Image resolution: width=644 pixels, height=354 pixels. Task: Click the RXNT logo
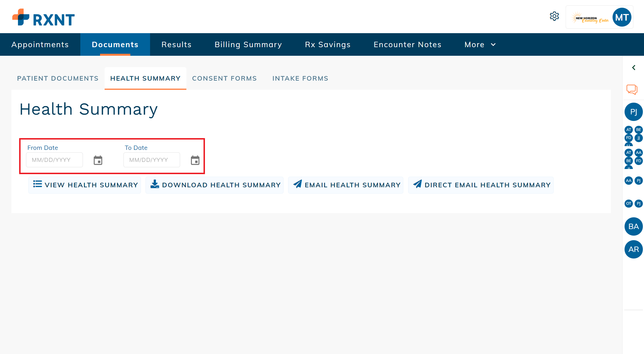tap(43, 18)
